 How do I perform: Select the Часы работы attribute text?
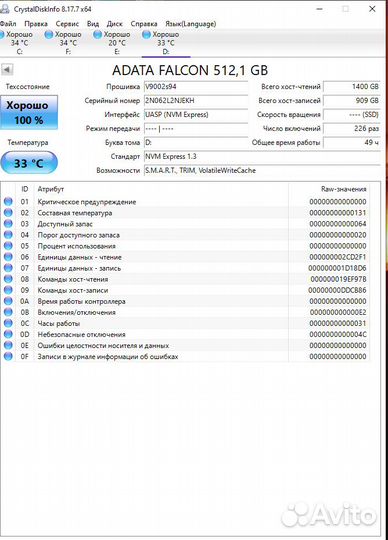click(x=59, y=323)
